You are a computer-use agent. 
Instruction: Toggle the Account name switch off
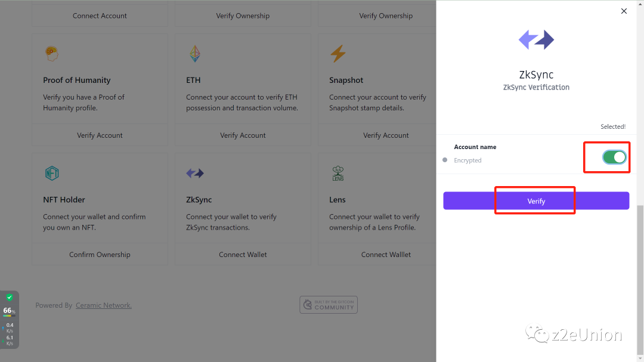[614, 157]
